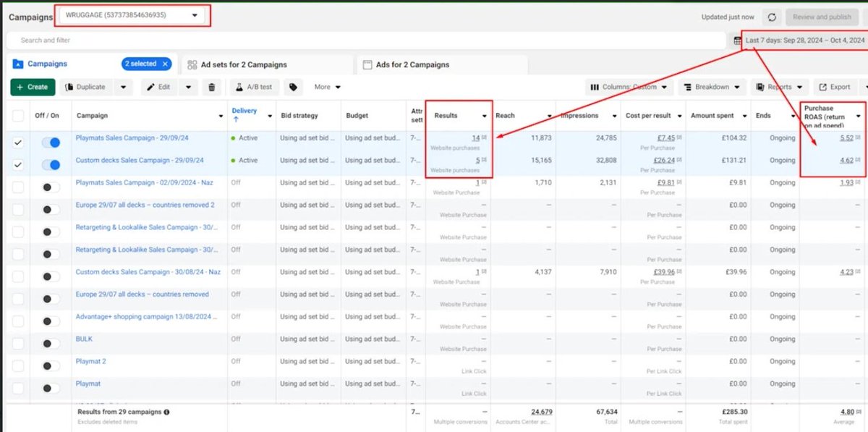Open the Playmat 2 campaign link
Viewport: 868px width, 432px height.
point(90,361)
